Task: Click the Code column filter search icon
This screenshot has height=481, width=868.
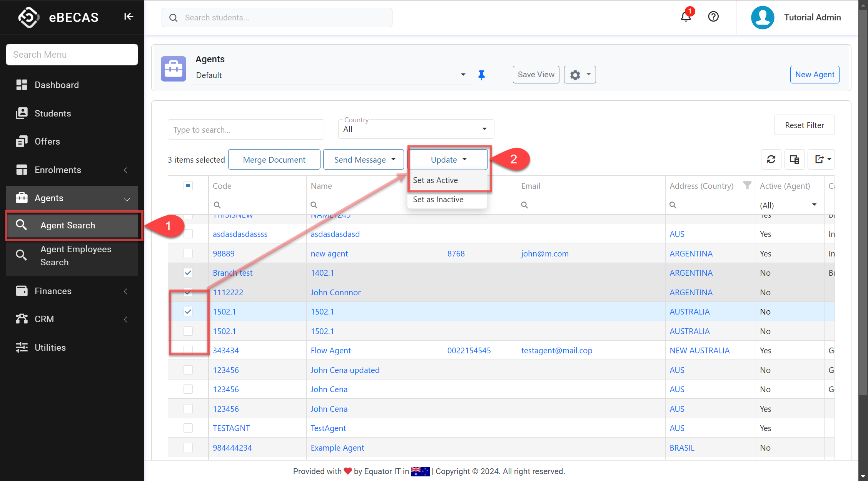Action: click(x=217, y=205)
